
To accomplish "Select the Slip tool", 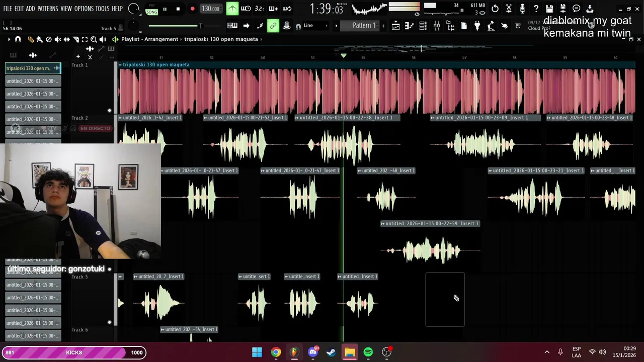I will click(x=66, y=39).
